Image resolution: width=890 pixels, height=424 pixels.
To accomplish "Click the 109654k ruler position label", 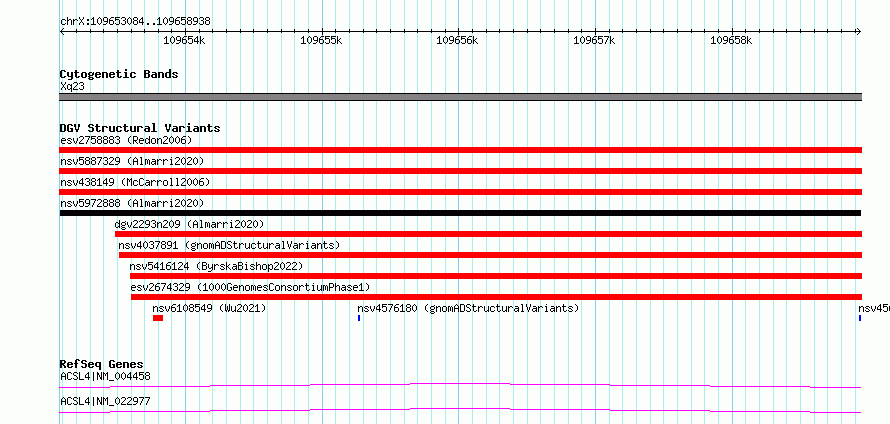I will [184, 41].
